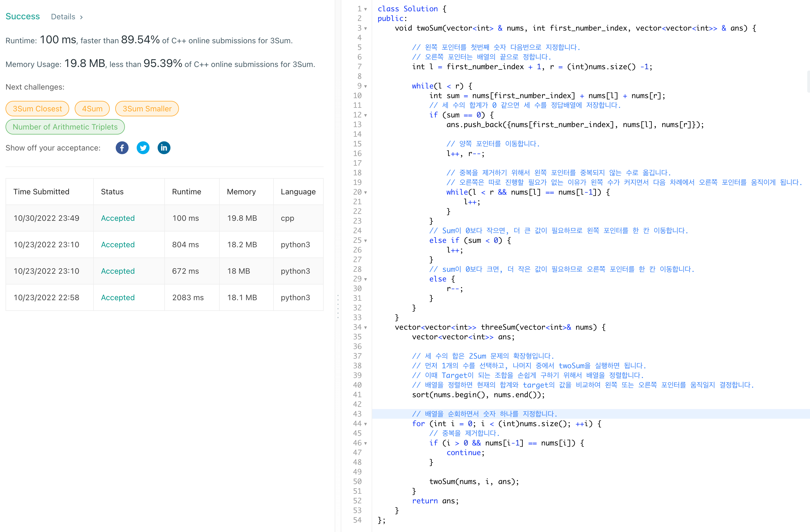Image resolution: width=810 pixels, height=532 pixels.
Task: Collapse for loop fold arrow on line 44
Action: [x=366, y=424]
